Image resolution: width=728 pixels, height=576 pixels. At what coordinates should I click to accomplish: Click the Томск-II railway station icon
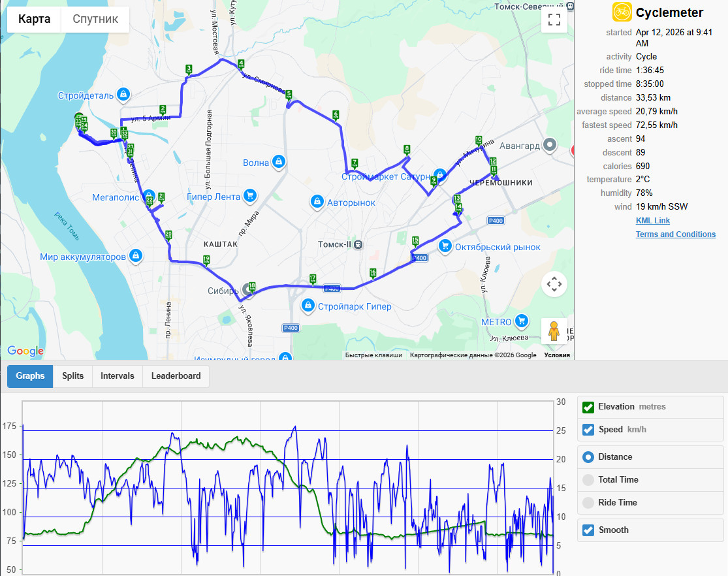click(x=358, y=244)
